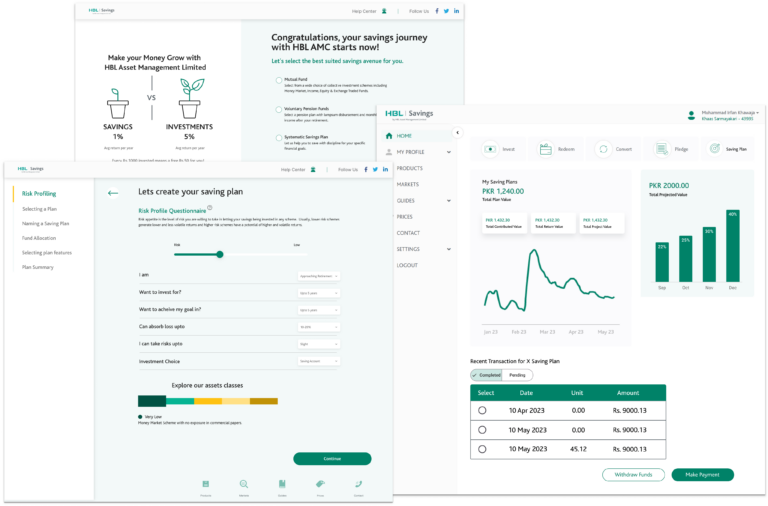768x506 pixels.
Task: Click the Withdraw Funds button
Action: click(x=633, y=475)
